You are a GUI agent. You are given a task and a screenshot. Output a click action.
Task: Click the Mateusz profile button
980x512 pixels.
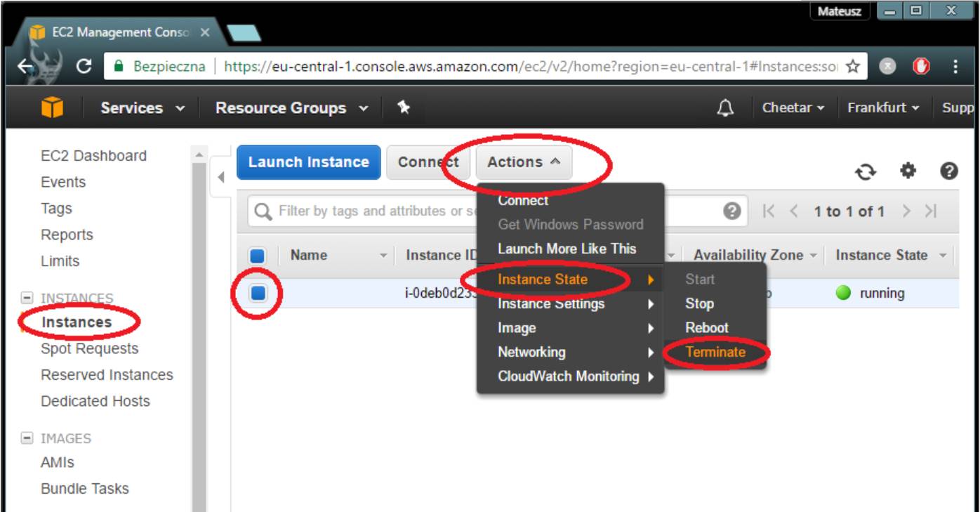pyautogui.click(x=840, y=12)
